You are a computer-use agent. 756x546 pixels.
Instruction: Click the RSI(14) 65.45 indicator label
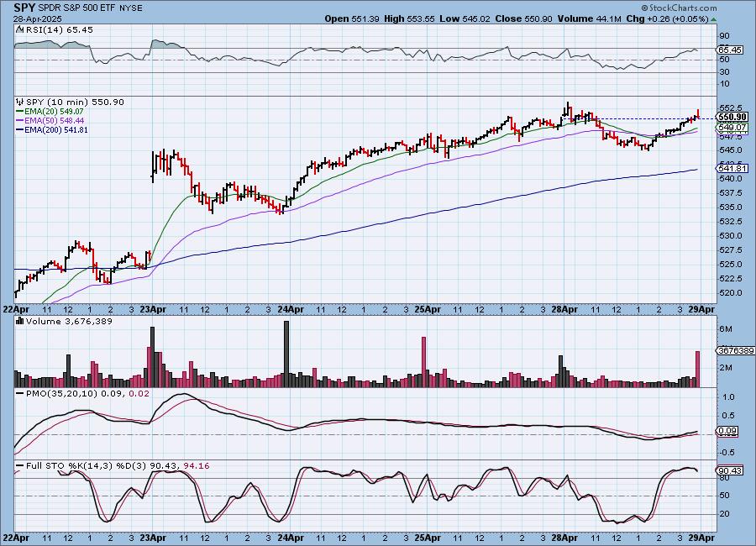pyautogui.click(x=60, y=29)
